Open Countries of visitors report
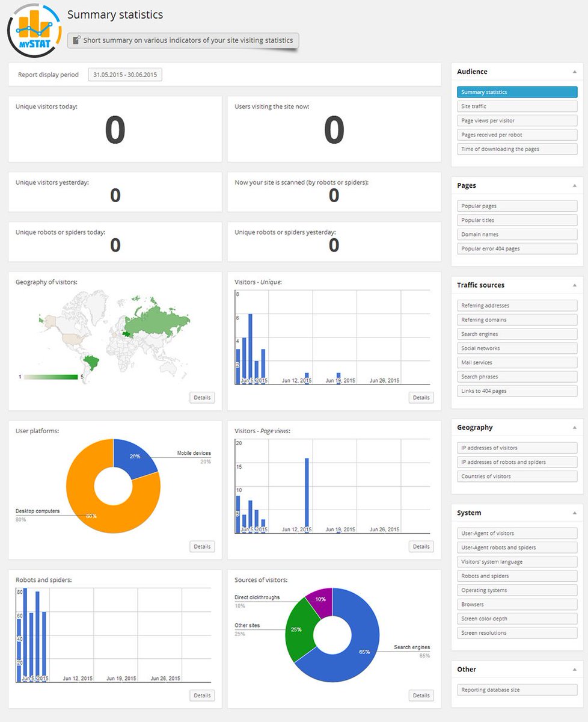The height and width of the screenshot is (722, 588). click(517, 477)
